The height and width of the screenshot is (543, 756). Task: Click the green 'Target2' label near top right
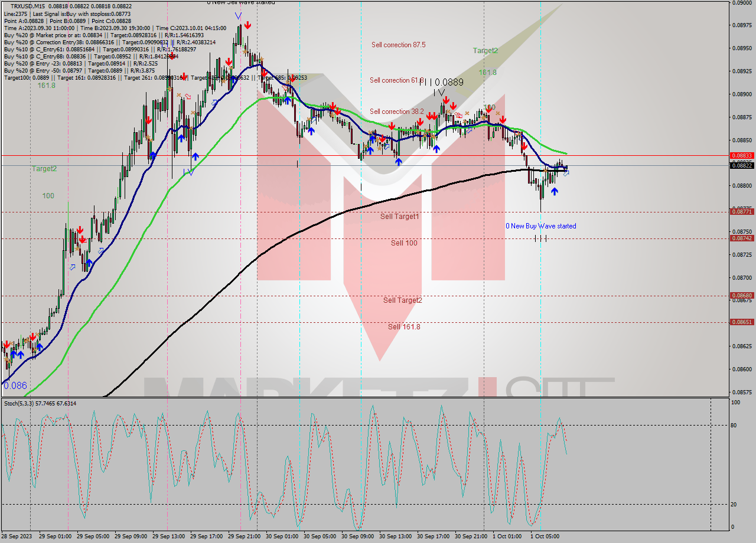(485, 51)
